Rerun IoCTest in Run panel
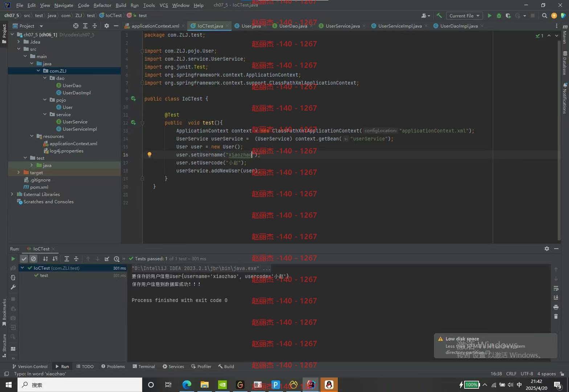Viewport: 569px width, 392px height. click(x=13, y=259)
